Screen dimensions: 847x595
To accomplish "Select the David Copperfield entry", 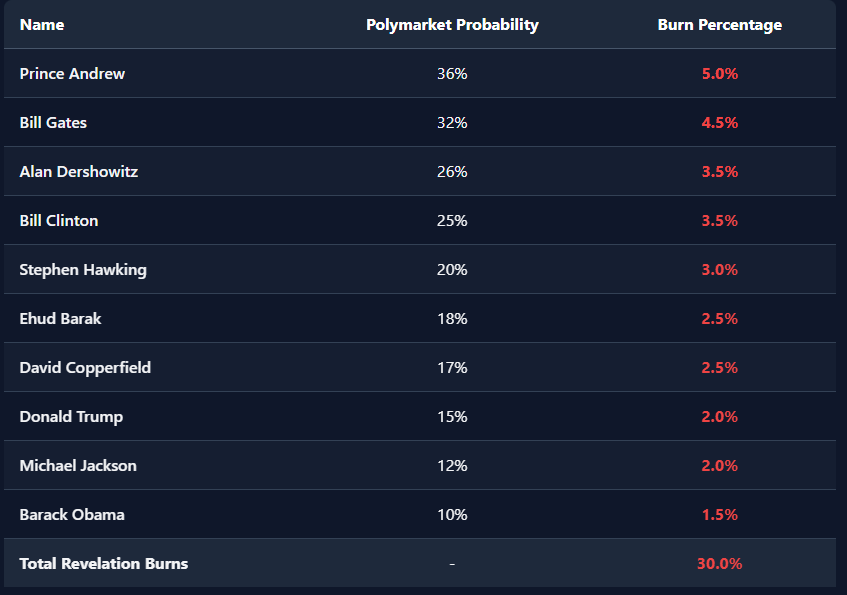I will (85, 368).
